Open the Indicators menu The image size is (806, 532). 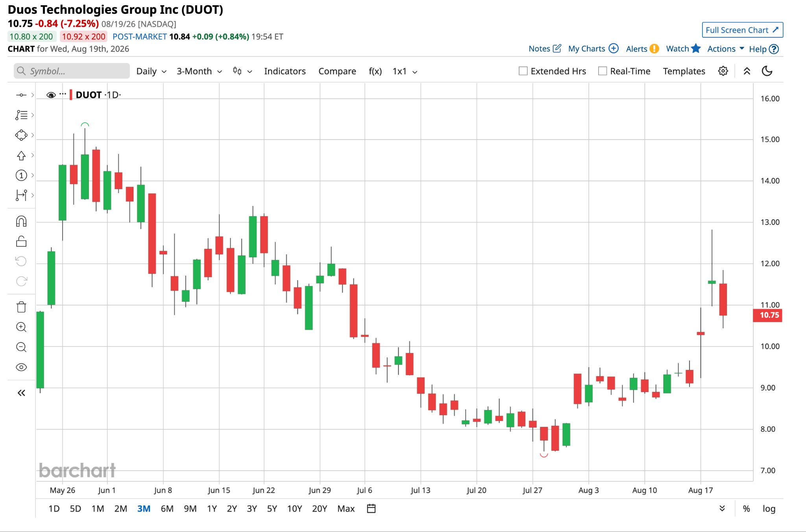pyautogui.click(x=285, y=71)
